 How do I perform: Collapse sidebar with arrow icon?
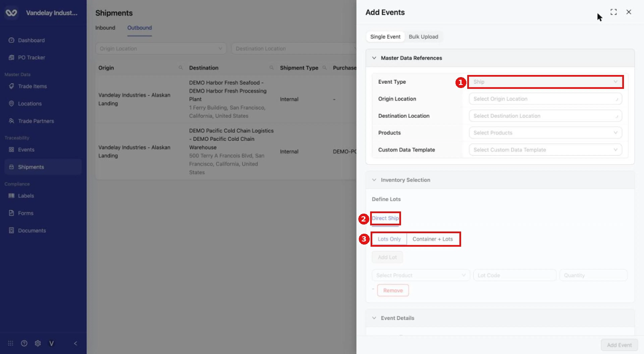(x=75, y=343)
